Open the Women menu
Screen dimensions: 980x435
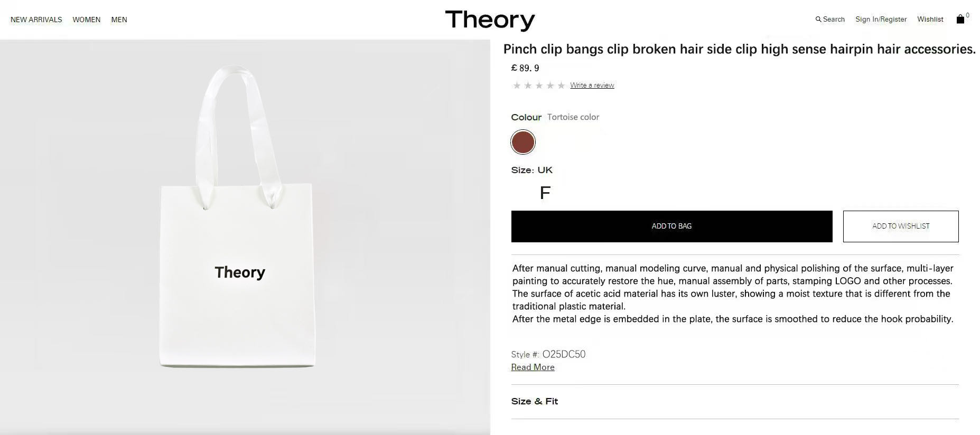pyautogui.click(x=87, y=20)
